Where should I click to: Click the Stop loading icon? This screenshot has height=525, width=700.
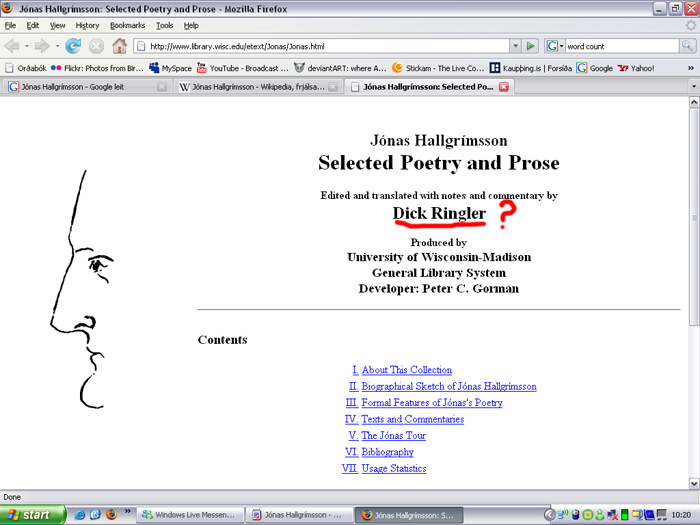[x=96, y=46]
